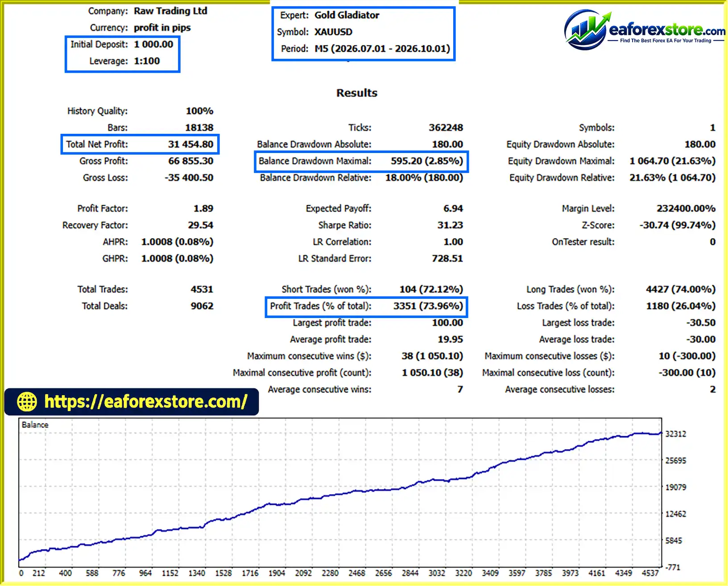The width and height of the screenshot is (728, 586).
Task: Open the https://eaforexstore.com/ link
Action: point(146,401)
